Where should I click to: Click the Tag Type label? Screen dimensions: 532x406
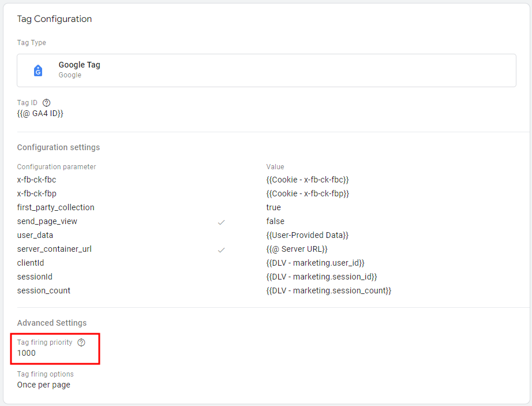32,42
